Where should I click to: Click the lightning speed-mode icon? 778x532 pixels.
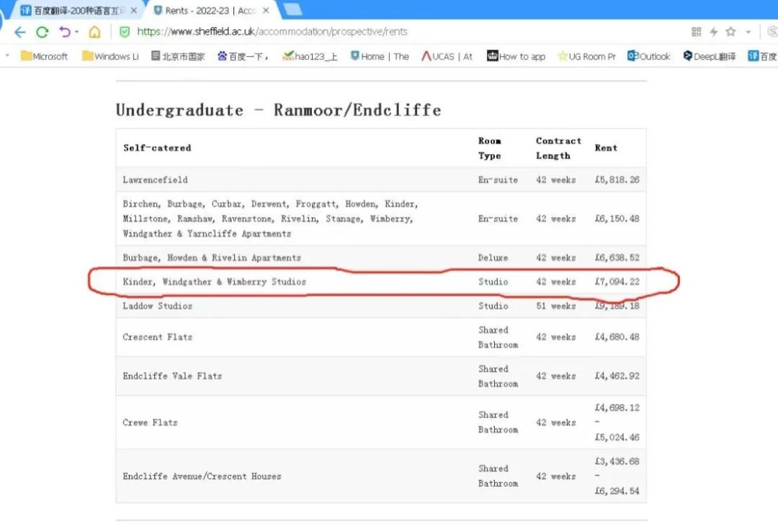[x=713, y=32]
